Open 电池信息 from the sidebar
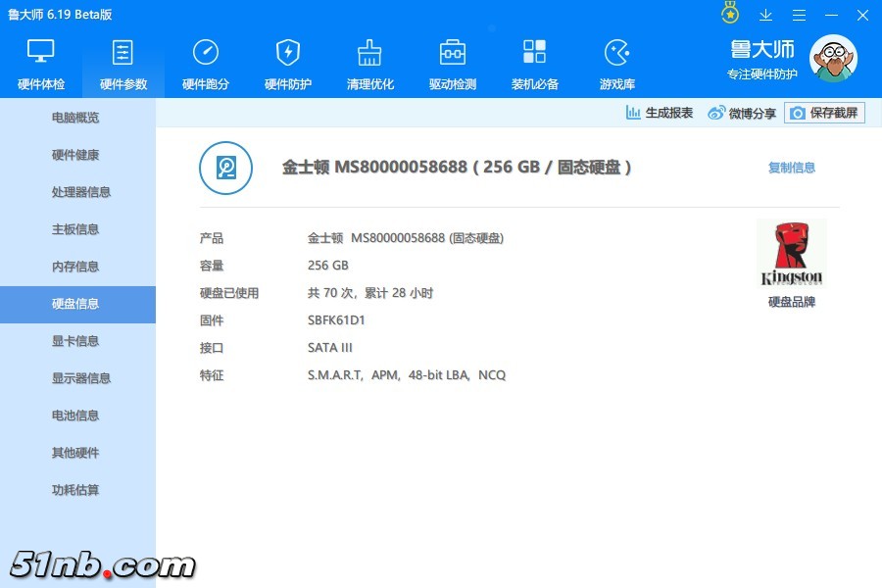The image size is (882, 588). [x=76, y=416]
